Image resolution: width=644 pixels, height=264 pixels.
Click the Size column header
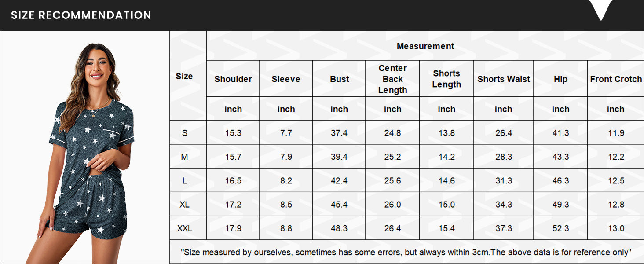184,76
